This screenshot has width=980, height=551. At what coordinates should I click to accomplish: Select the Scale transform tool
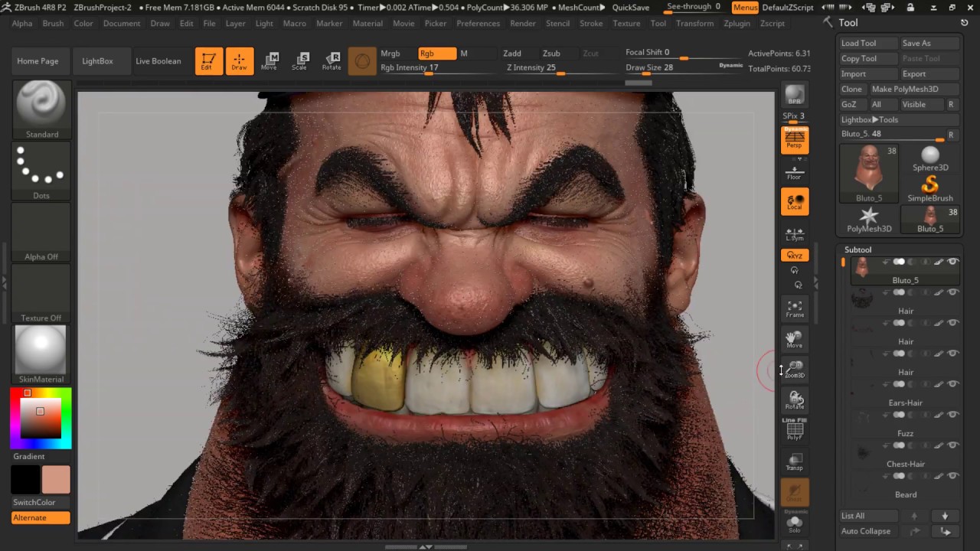(x=299, y=61)
